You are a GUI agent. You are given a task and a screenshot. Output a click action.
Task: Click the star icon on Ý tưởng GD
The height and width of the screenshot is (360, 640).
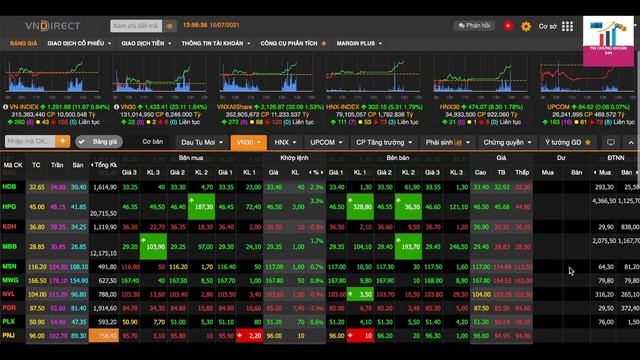pyautogui.click(x=588, y=142)
